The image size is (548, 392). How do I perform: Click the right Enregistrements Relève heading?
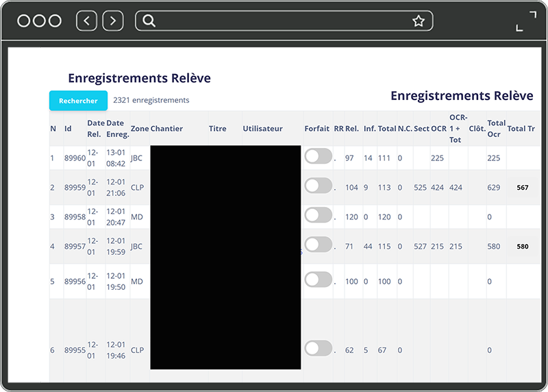(x=462, y=95)
